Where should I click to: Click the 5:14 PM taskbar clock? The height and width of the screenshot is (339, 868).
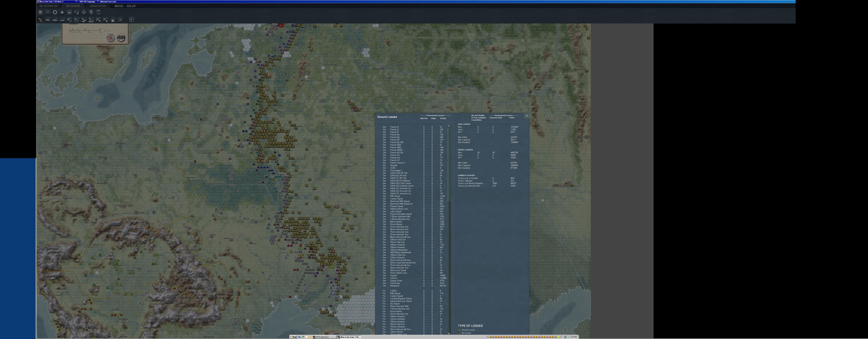(x=574, y=337)
